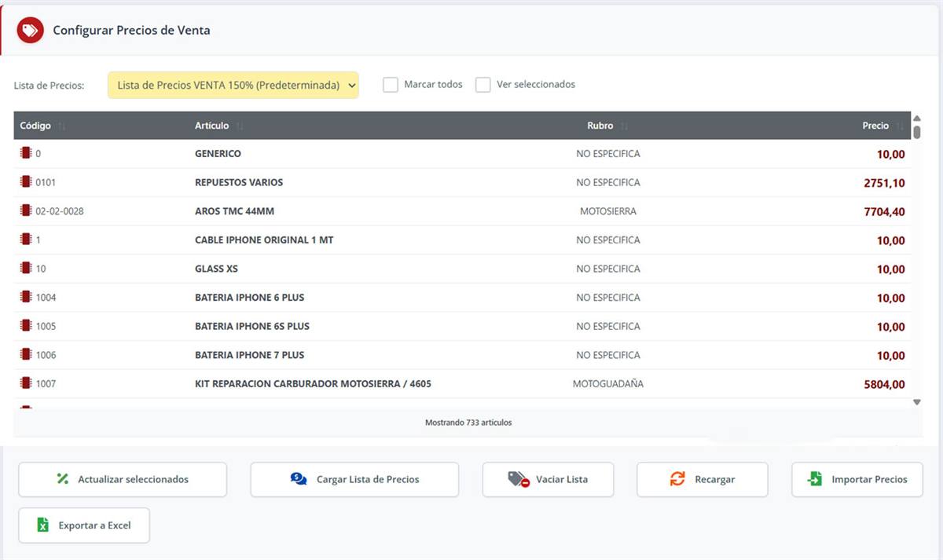This screenshot has height=560, width=943.
Task: Toggle the Ver seleccionados checkbox
Action: tap(483, 85)
